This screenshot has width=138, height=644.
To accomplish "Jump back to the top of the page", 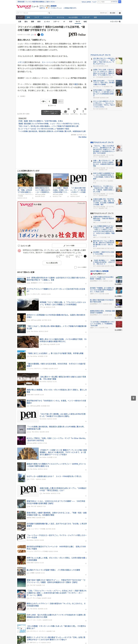I will pos(133,398).
